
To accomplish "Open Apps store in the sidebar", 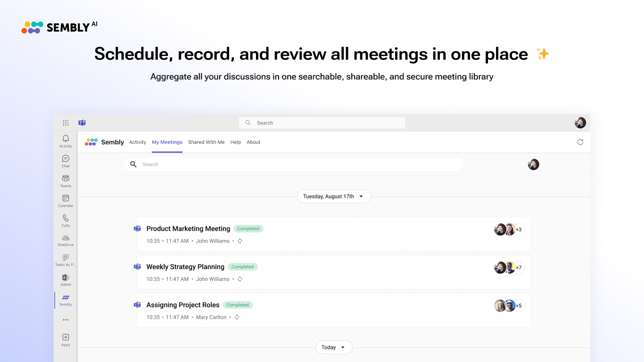I will 66,340.
